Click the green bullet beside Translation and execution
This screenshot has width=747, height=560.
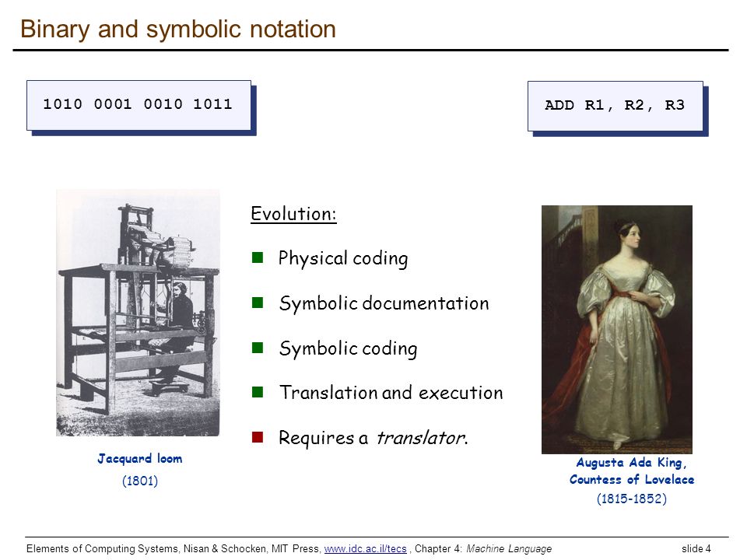click(x=258, y=392)
